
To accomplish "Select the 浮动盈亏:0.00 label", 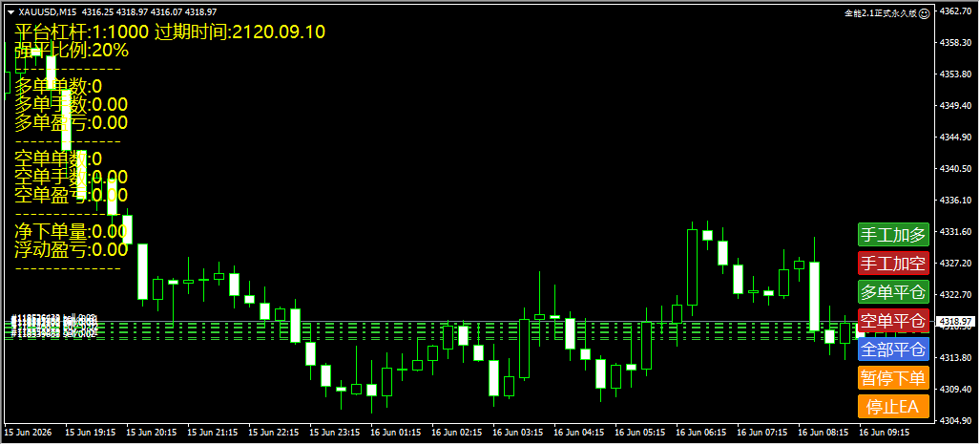I will [72, 250].
